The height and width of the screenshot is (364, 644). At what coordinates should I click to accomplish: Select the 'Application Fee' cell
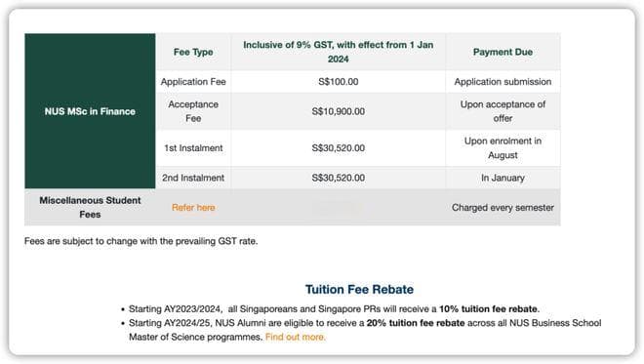[193, 82]
